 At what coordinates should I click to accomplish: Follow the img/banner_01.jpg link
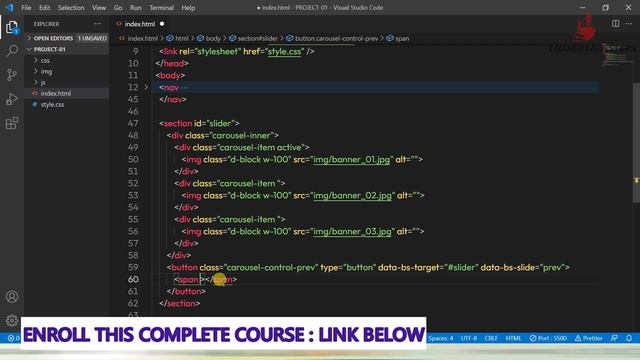[x=351, y=160]
